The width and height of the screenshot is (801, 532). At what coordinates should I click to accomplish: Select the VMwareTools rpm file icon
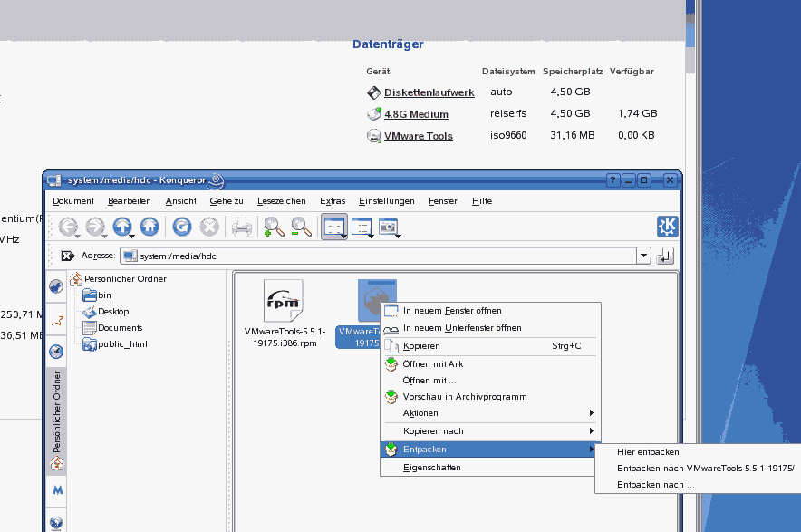pos(284,300)
